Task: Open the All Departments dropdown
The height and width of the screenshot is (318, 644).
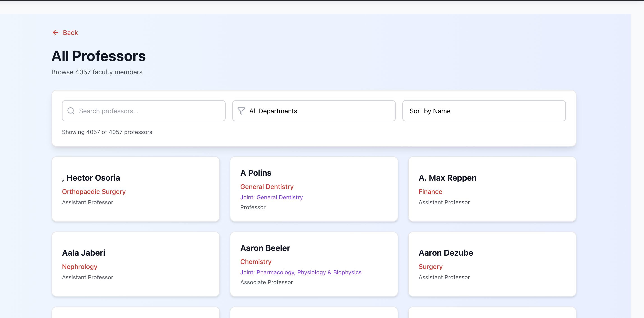Action: pos(314,111)
